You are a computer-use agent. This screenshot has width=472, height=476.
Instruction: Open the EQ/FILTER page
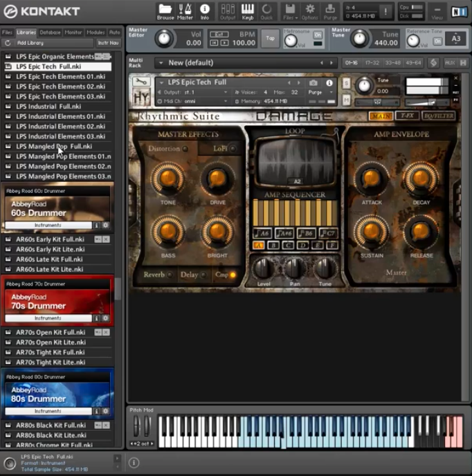click(x=438, y=116)
